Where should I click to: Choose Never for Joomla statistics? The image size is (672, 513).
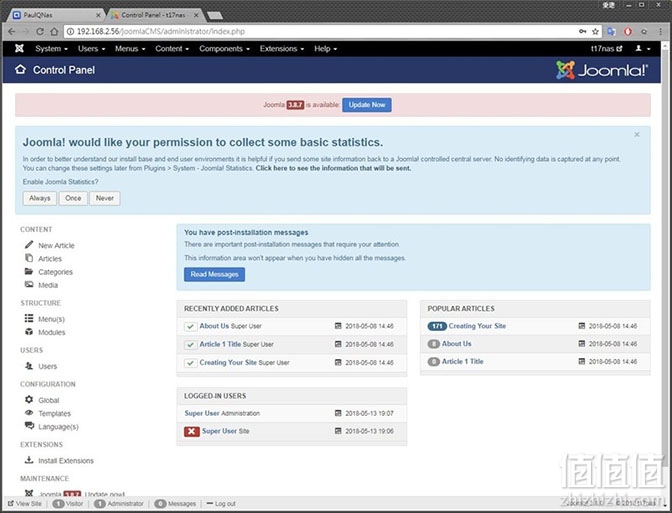[105, 198]
